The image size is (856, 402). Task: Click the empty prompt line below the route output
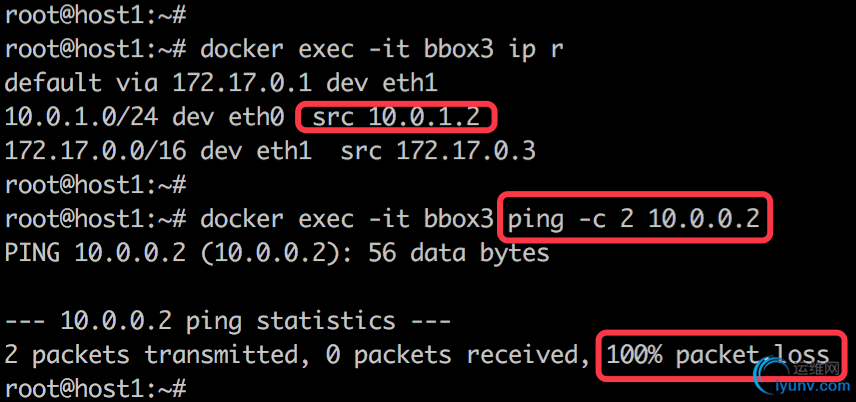pyautogui.click(x=96, y=185)
